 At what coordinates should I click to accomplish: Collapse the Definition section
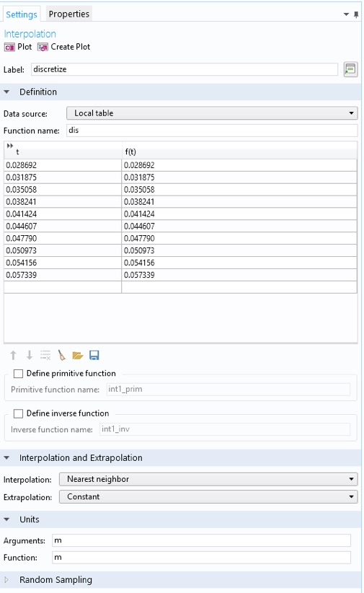(x=6, y=92)
